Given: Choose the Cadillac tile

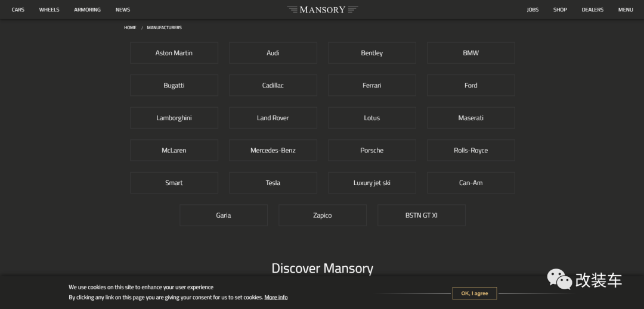Looking at the screenshot, I should coord(273,85).
